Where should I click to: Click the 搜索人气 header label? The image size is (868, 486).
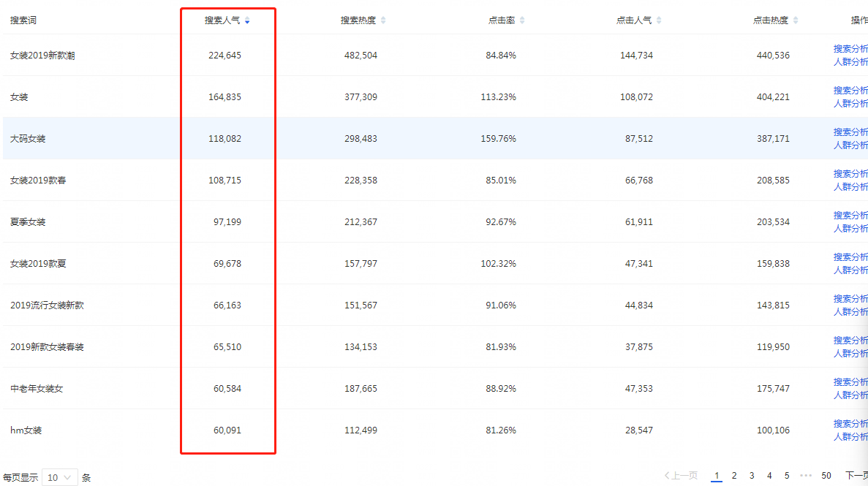pyautogui.click(x=222, y=20)
